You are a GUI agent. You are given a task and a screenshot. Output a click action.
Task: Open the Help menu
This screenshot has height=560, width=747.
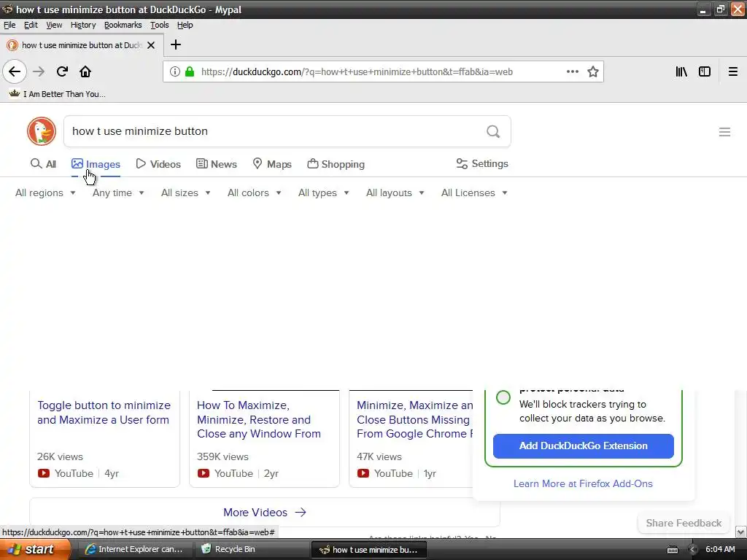tap(185, 25)
